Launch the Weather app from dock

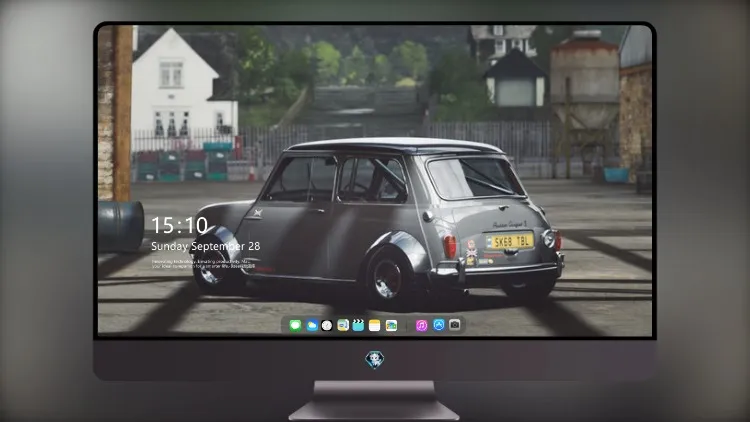coord(311,325)
